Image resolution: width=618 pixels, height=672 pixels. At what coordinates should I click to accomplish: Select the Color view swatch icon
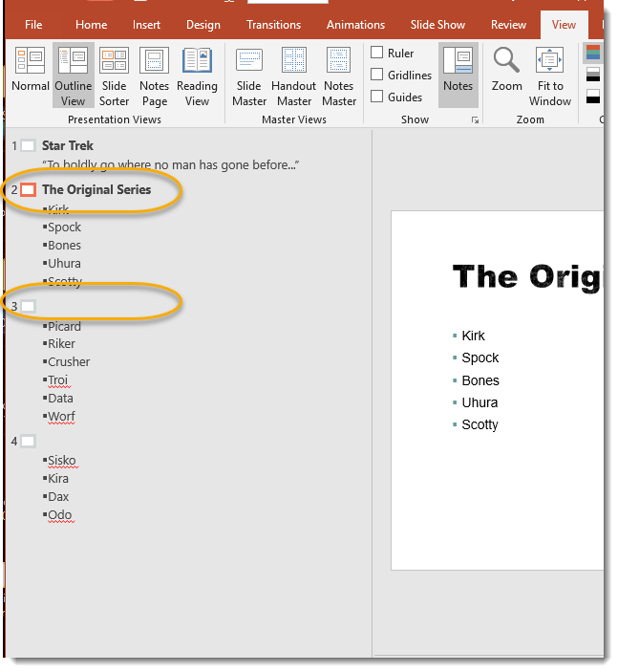(593, 53)
